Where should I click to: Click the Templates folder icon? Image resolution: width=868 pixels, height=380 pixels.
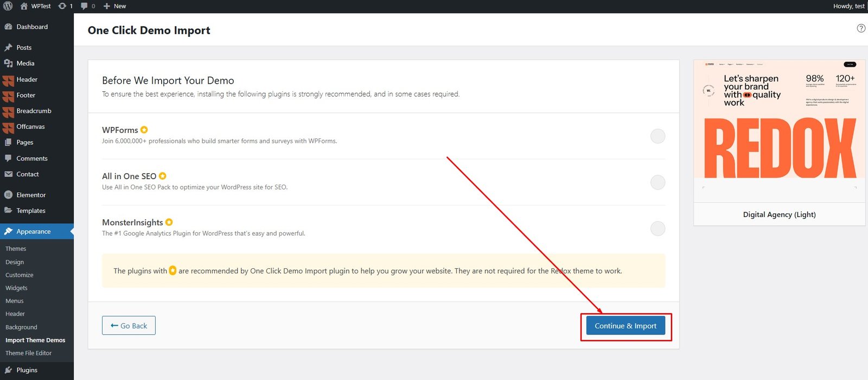[x=8, y=211]
